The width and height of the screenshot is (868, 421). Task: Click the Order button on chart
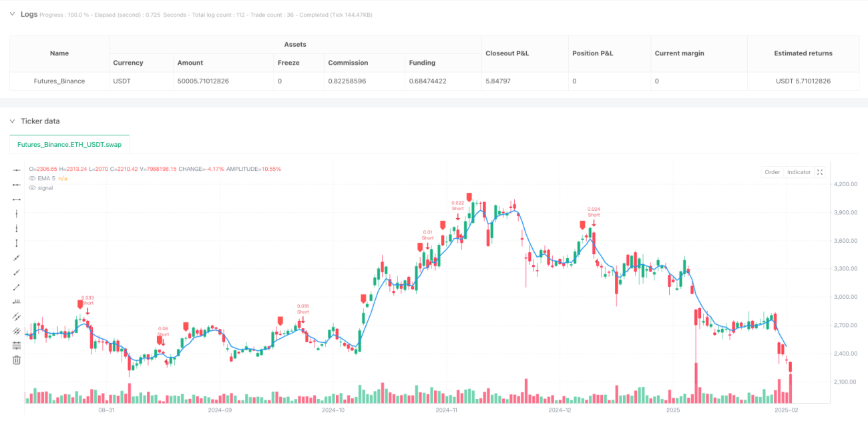coord(772,172)
